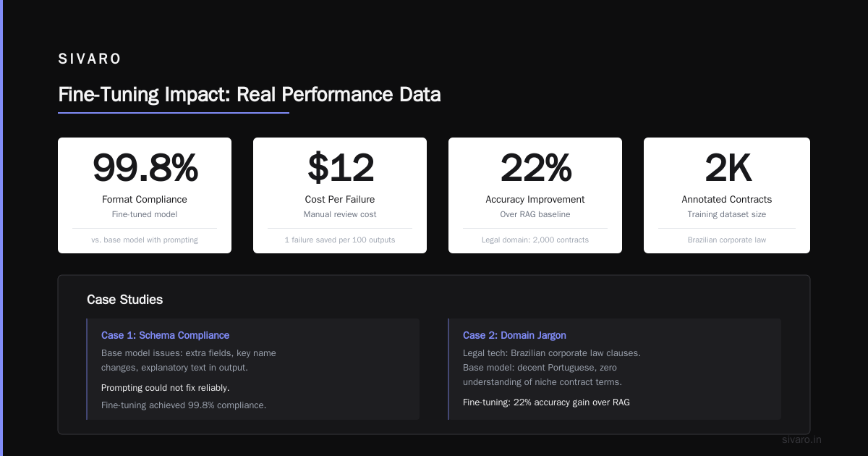Image resolution: width=868 pixels, height=456 pixels.
Task: Click 'Brazilian corporate law' card footnote
Action: [727, 240]
